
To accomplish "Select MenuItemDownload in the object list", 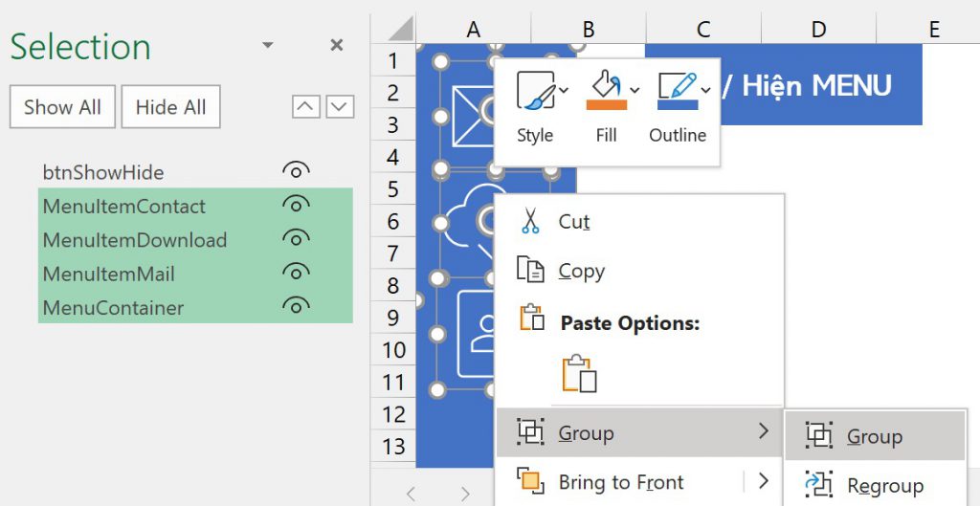I will [x=135, y=240].
